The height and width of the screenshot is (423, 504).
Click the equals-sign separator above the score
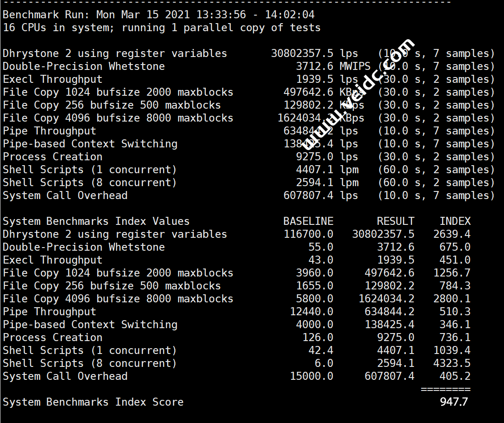445,390
